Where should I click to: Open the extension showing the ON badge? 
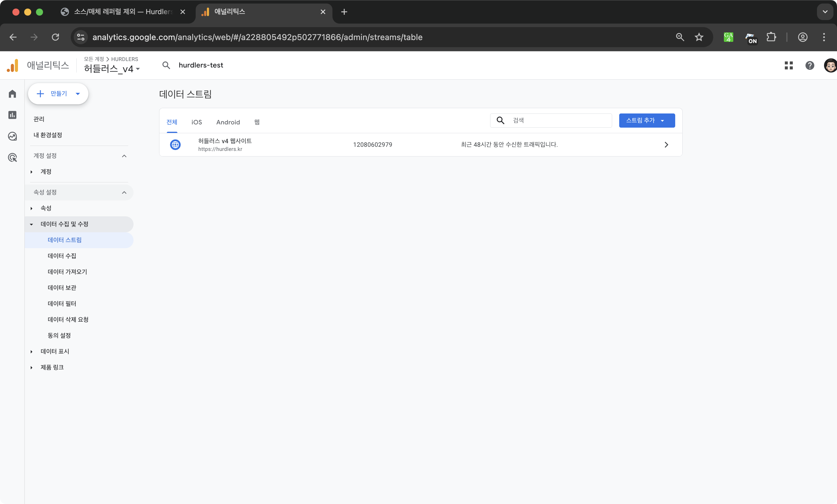point(751,38)
